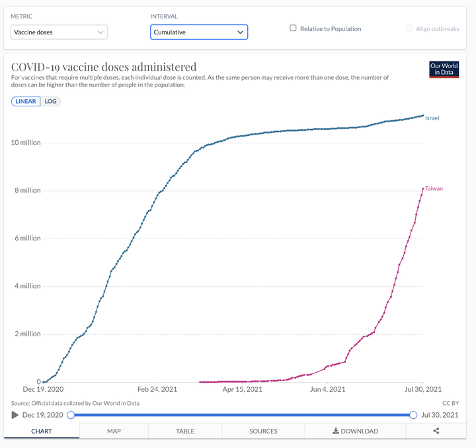The height and width of the screenshot is (448, 476).
Task: Click the source note about Our World in Data
Action: pyautogui.click(x=75, y=403)
